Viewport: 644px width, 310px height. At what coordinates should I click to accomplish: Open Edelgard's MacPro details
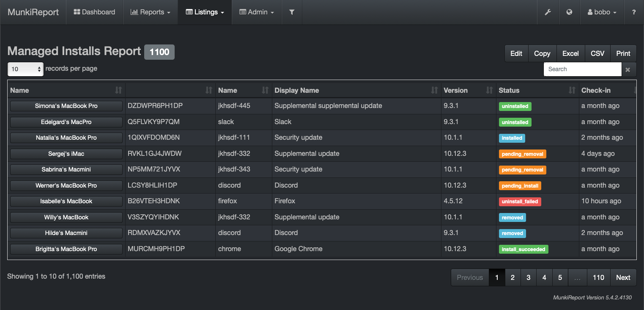coord(66,122)
